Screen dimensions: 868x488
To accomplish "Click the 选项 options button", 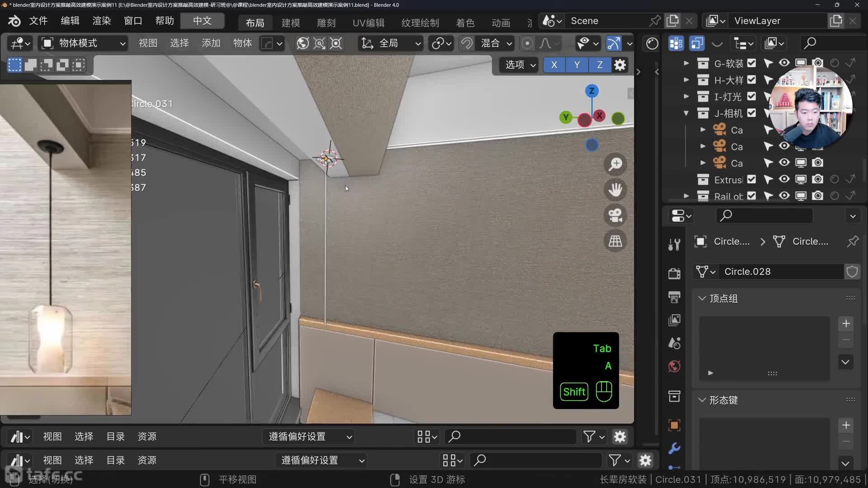I will pyautogui.click(x=519, y=65).
